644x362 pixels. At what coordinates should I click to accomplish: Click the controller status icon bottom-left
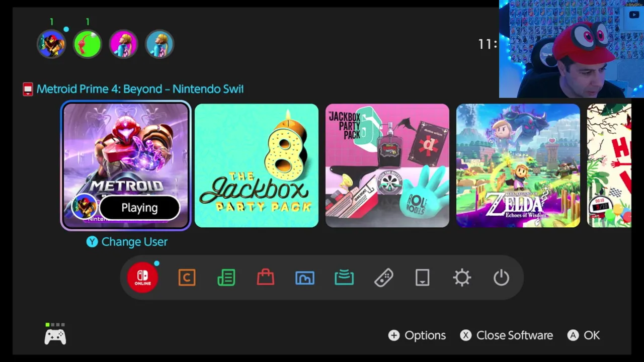tap(55, 334)
